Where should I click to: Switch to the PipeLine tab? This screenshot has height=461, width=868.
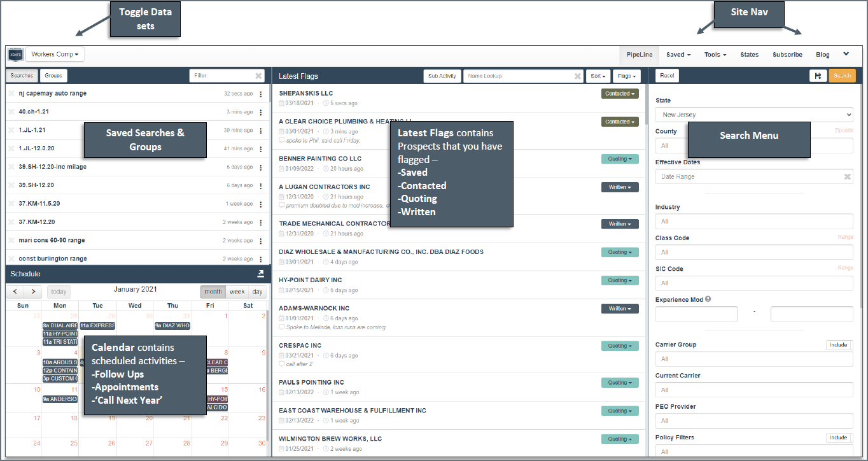point(639,55)
